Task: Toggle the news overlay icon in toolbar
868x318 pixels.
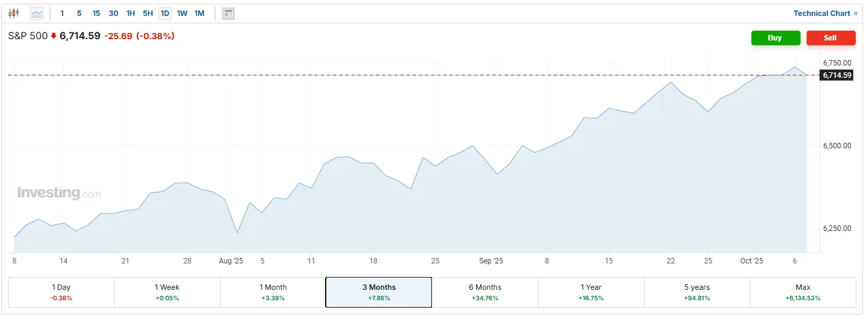Action: pos(228,13)
